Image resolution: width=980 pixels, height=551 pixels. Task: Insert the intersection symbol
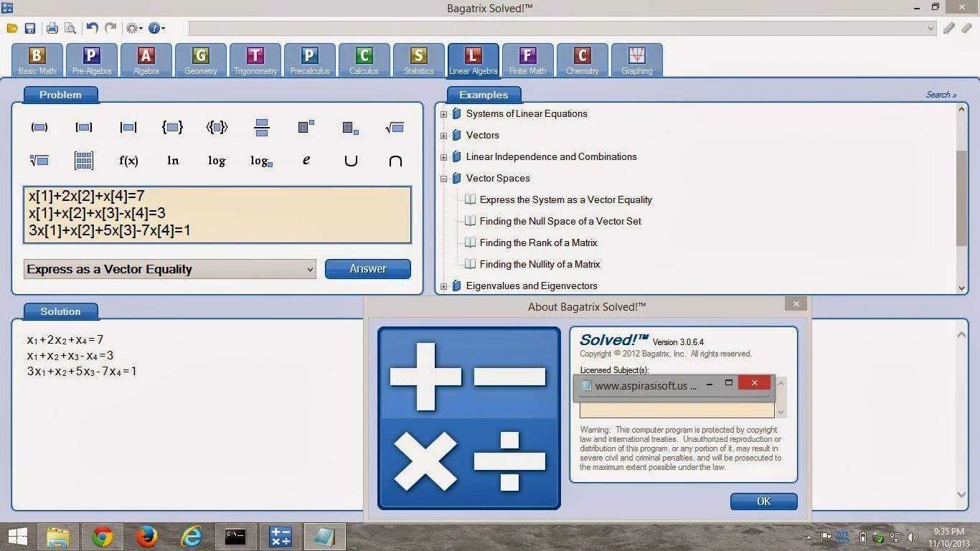pyautogui.click(x=395, y=161)
